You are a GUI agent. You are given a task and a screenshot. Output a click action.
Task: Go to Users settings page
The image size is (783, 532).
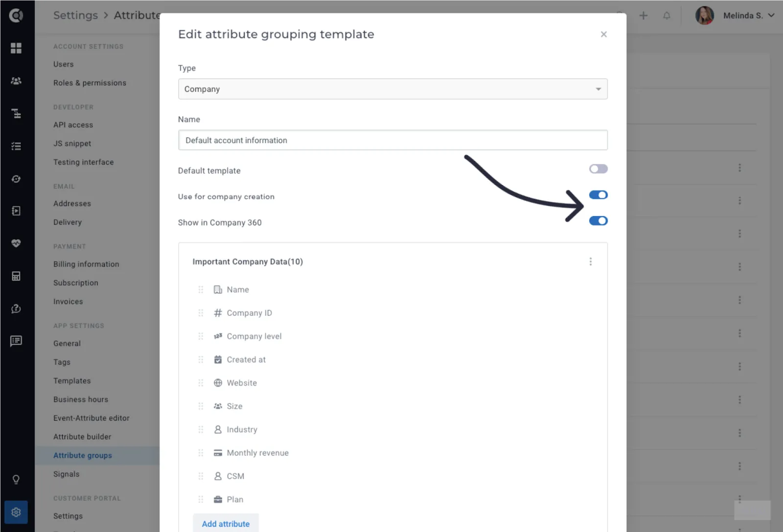(64, 64)
